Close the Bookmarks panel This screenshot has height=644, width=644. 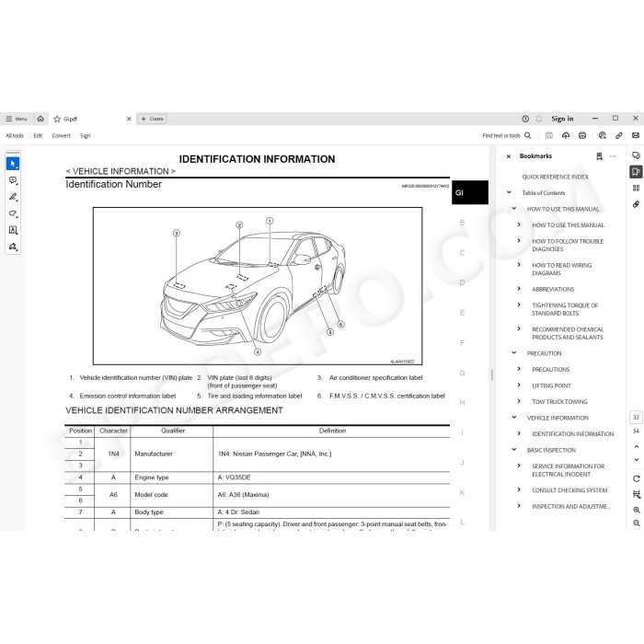(509, 156)
